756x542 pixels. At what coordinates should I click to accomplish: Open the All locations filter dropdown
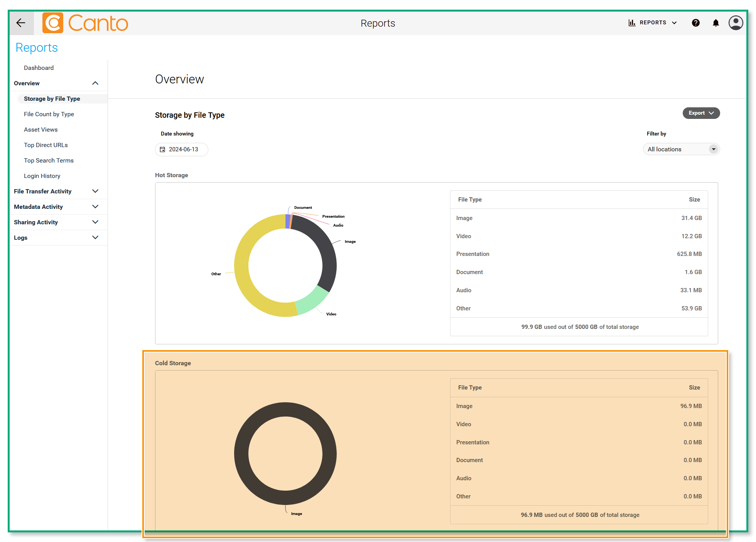click(x=681, y=149)
